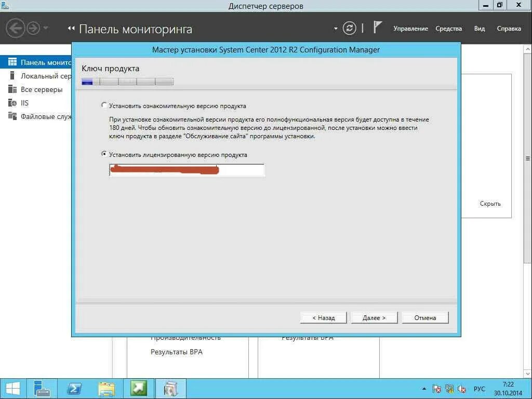Switch input language РУС indicator
Image resolution: width=532 pixels, height=399 pixels.
click(x=479, y=389)
